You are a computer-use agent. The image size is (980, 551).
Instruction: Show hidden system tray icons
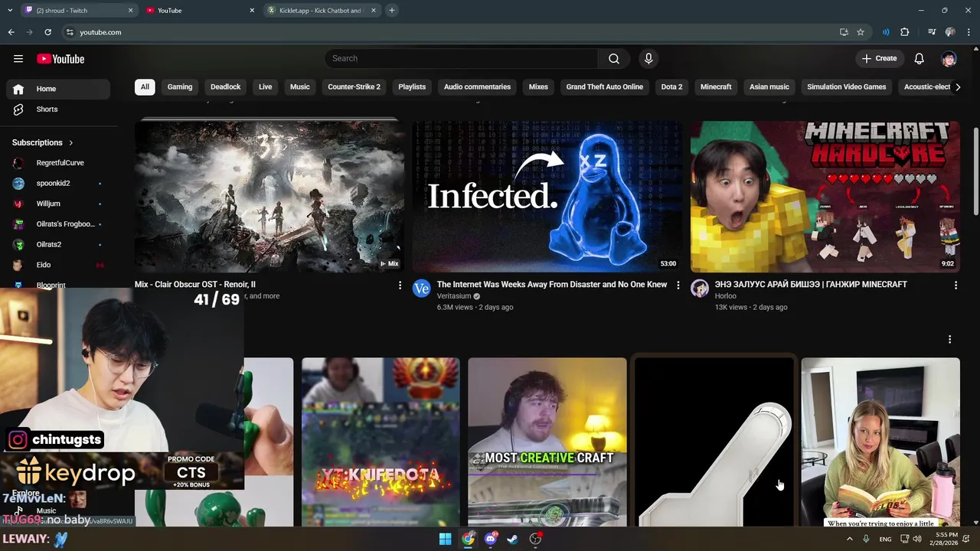point(849,540)
